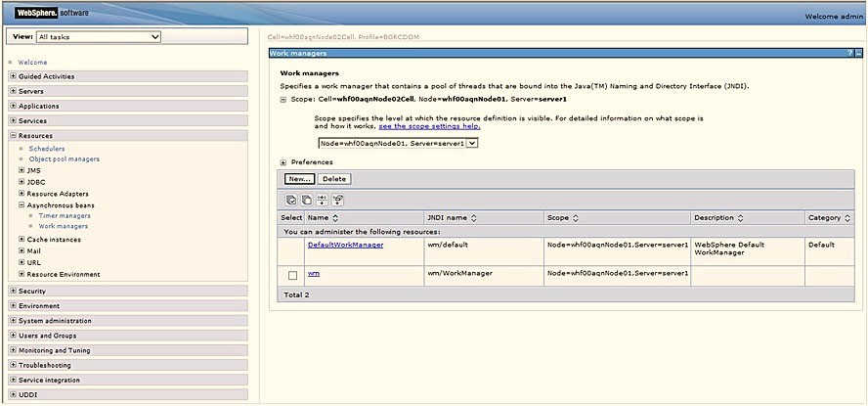
Task: Expand Service integration navigation group
Action: (14, 380)
